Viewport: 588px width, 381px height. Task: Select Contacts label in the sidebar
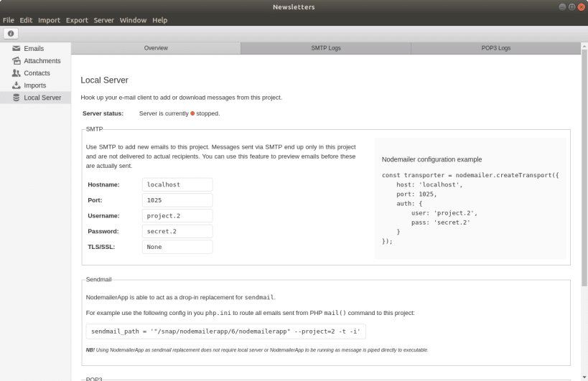(x=37, y=73)
